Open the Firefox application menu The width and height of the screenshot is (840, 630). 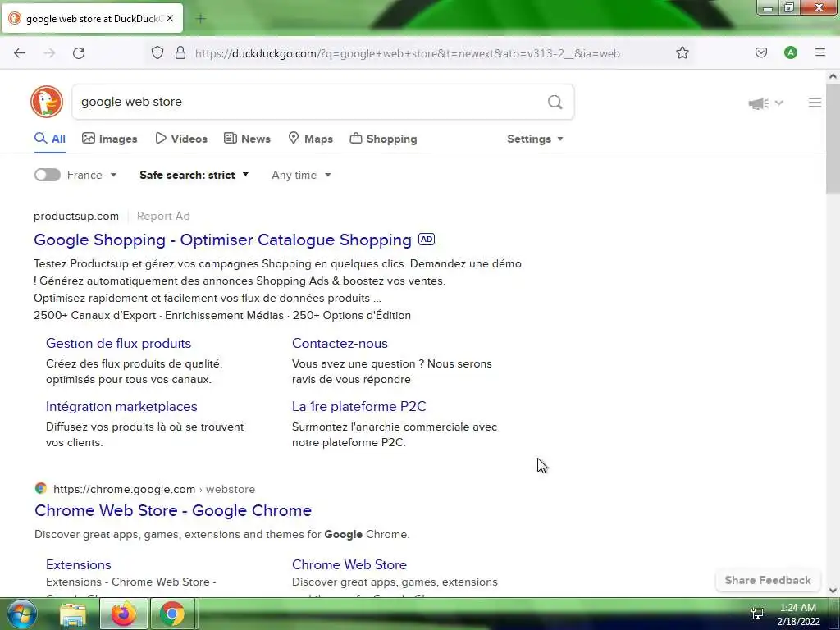(819, 52)
